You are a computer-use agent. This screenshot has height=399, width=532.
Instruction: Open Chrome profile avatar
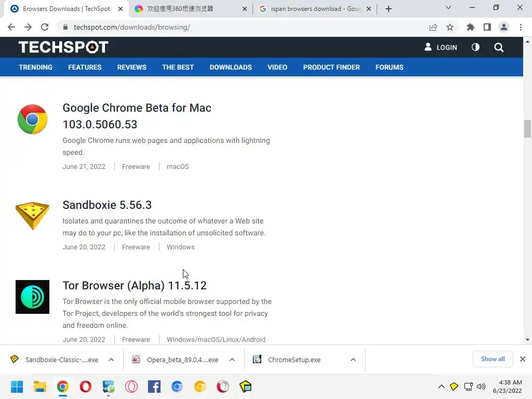pos(504,27)
